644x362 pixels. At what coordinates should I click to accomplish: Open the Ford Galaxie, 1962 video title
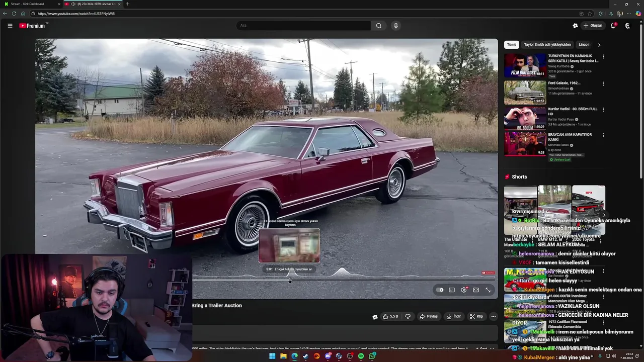click(564, 83)
